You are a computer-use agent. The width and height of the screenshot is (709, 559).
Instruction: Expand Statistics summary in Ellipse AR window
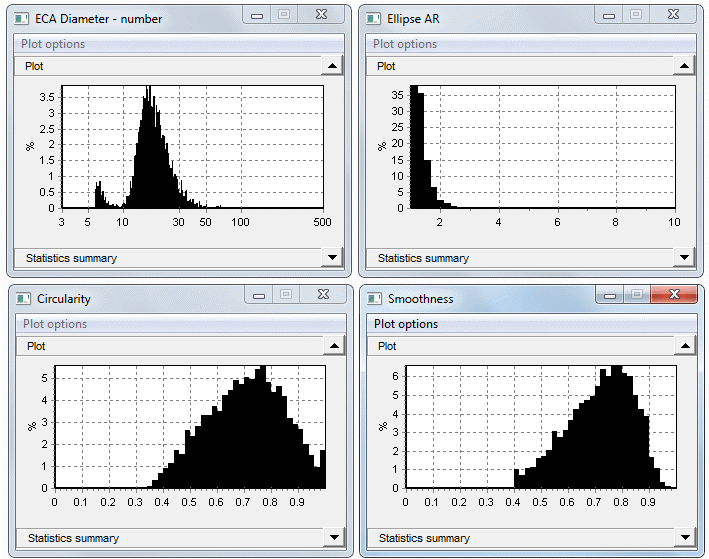point(684,258)
